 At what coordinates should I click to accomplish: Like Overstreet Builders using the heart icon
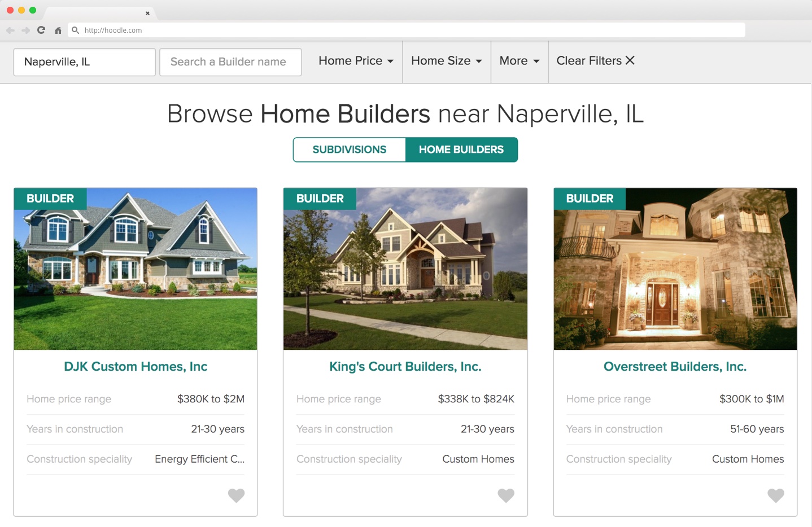coord(775,495)
